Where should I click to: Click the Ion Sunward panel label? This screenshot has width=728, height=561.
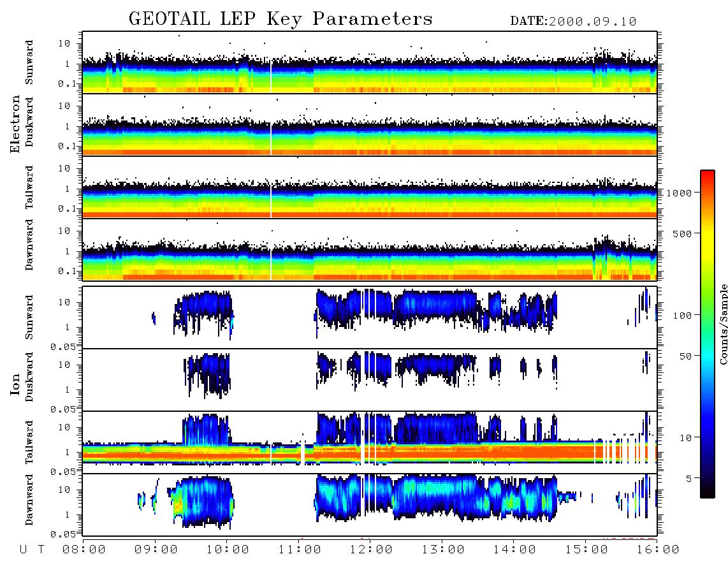pyautogui.click(x=29, y=317)
